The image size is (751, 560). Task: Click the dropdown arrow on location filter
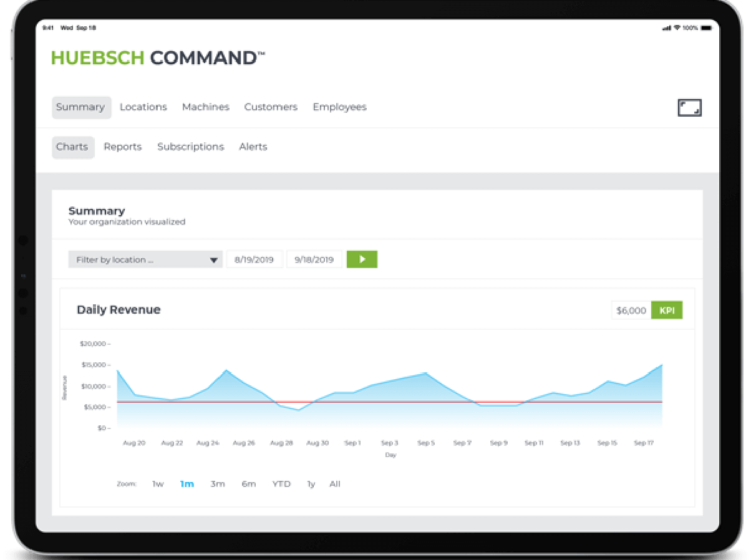214,260
